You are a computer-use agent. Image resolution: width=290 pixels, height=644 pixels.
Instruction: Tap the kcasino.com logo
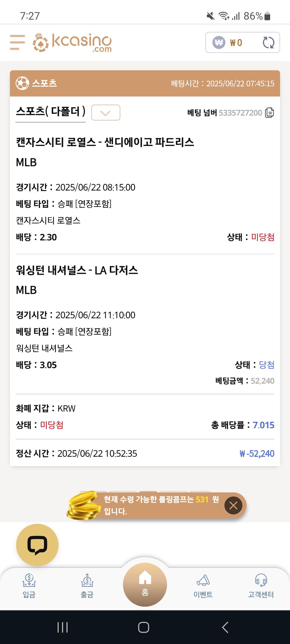pyautogui.click(x=72, y=42)
